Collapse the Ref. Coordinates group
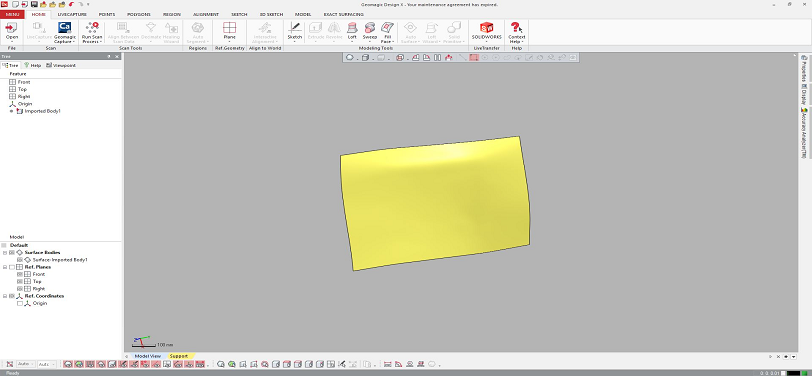This screenshot has width=812, height=376. [5, 296]
